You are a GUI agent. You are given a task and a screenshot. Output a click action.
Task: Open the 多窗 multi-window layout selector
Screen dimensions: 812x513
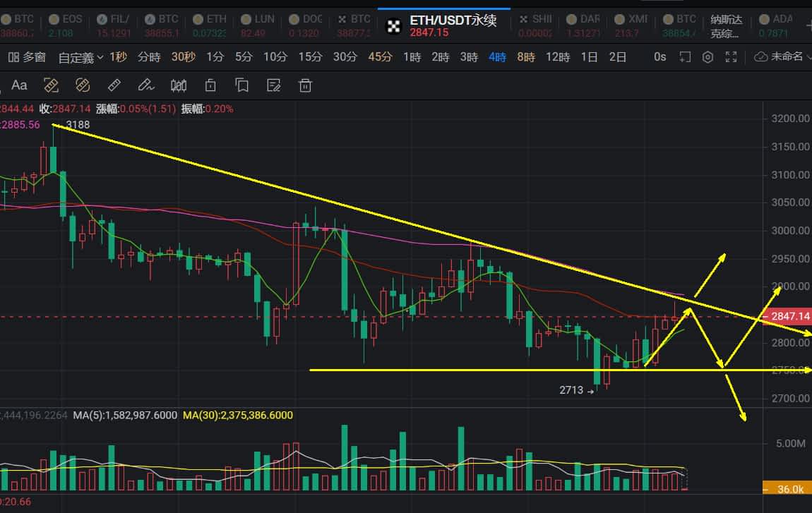point(27,57)
